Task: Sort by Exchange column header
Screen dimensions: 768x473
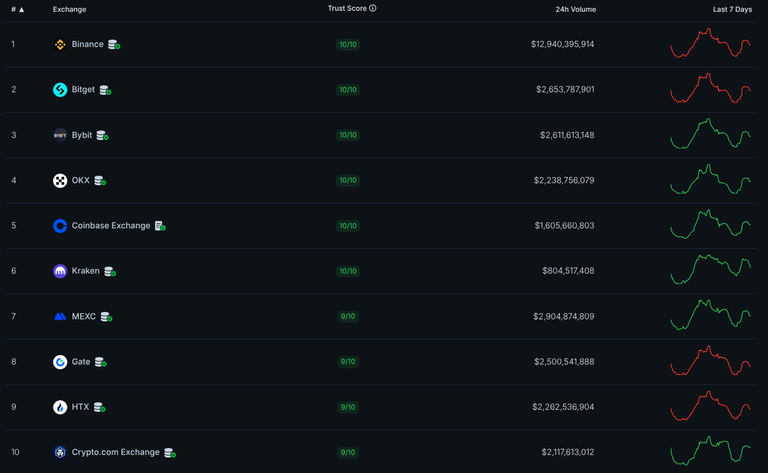Action: pyautogui.click(x=70, y=9)
